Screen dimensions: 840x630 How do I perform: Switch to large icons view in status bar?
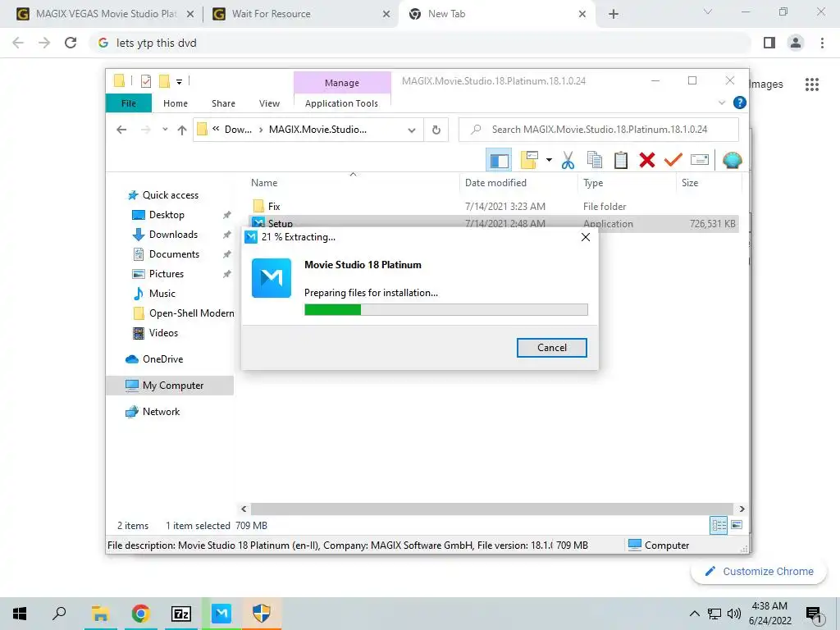[737, 525]
